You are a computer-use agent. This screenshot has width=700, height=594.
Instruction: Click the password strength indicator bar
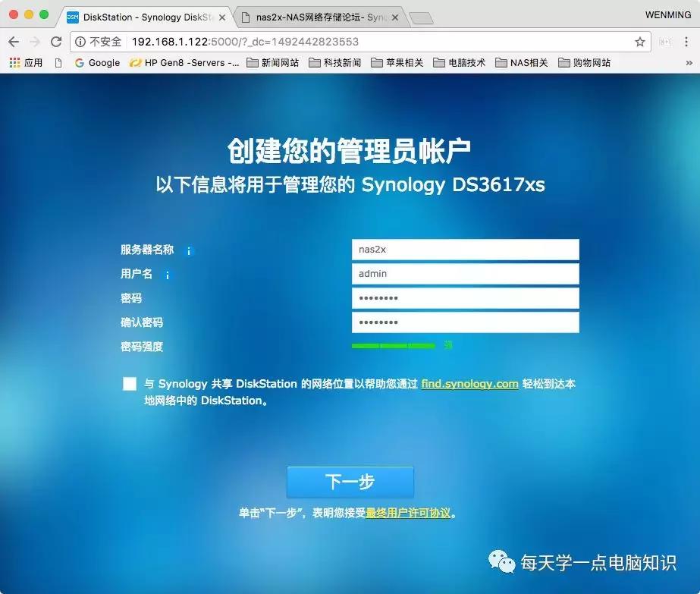(x=394, y=345)
